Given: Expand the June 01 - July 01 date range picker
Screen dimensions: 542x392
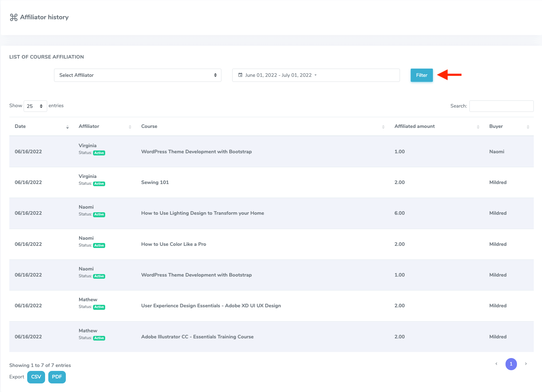Looking at the screenshot, I should [x=315, y=75].
